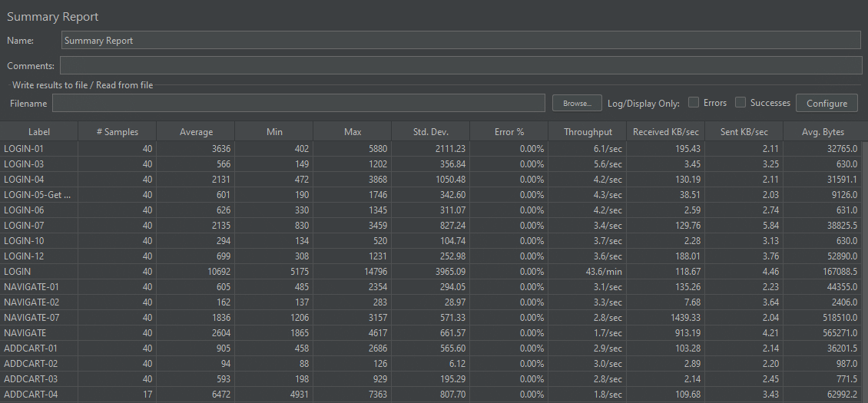The height and width of the screenshot is (403, 868).
Task: Open the Configure dialog
Action: pos(827,103)
